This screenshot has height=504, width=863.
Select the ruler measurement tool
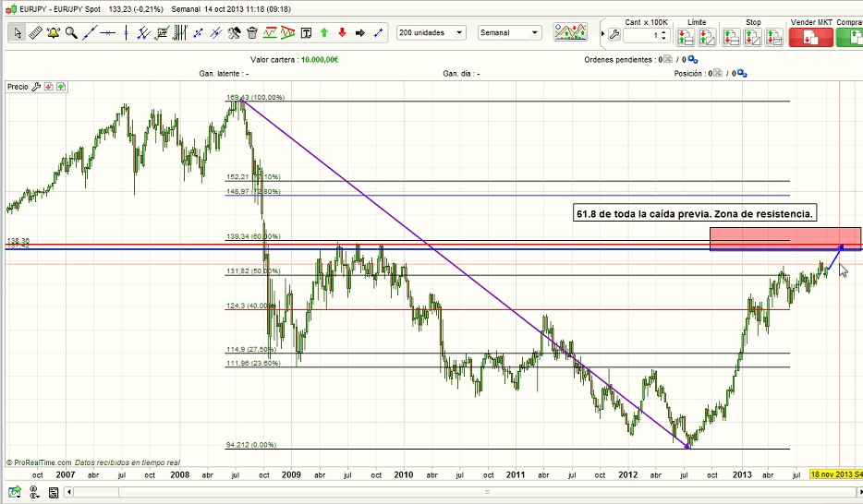tap(35, 33)
